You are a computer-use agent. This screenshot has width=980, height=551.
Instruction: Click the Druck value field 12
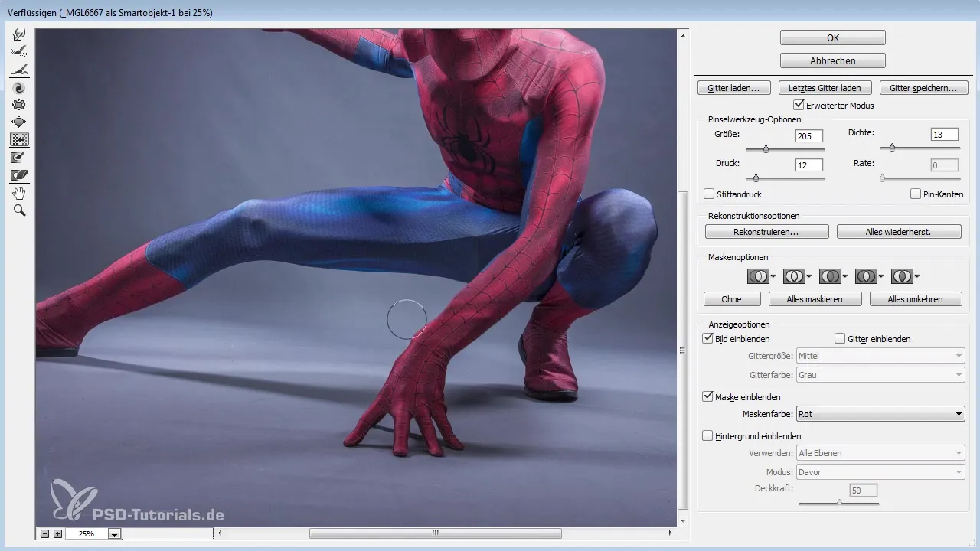click(809, 165)
